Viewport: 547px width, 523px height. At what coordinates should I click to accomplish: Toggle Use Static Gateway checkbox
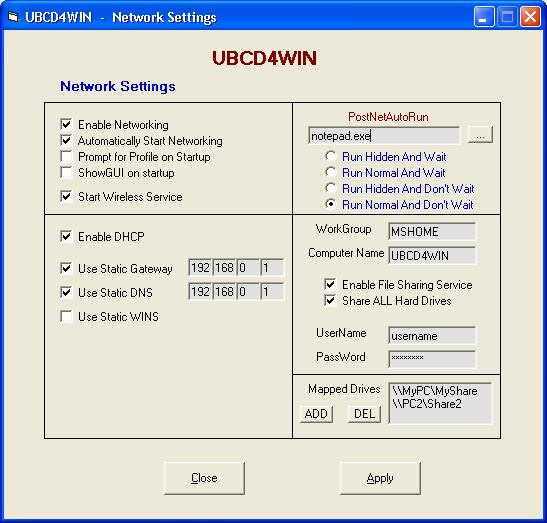[66, 269]
